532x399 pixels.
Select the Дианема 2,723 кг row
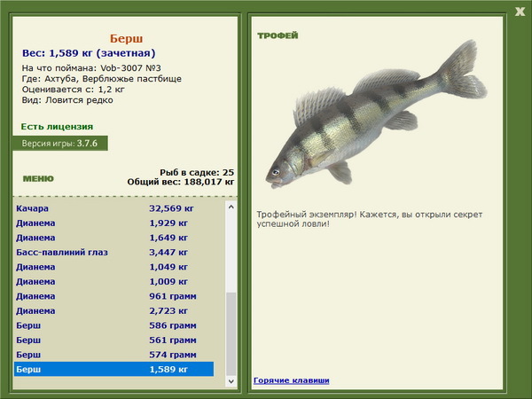[x=114, y=310]
